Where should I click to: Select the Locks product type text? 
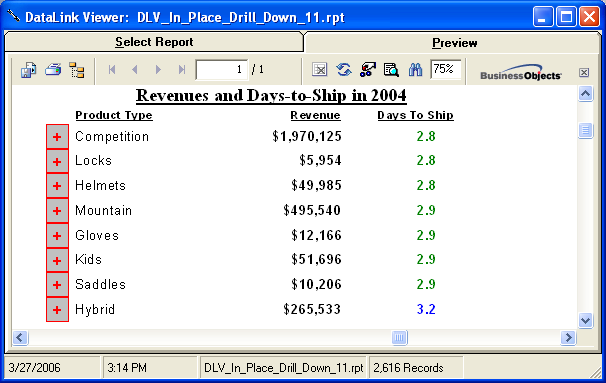point(94,160)
